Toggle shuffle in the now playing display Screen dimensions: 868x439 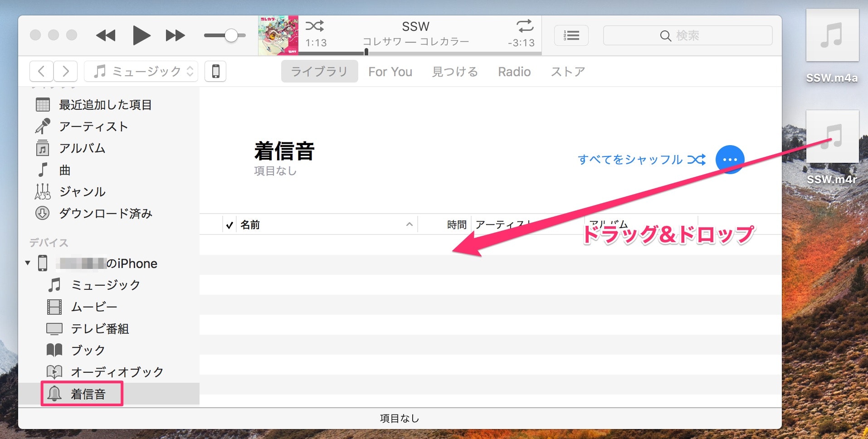[x=314, y=26]
